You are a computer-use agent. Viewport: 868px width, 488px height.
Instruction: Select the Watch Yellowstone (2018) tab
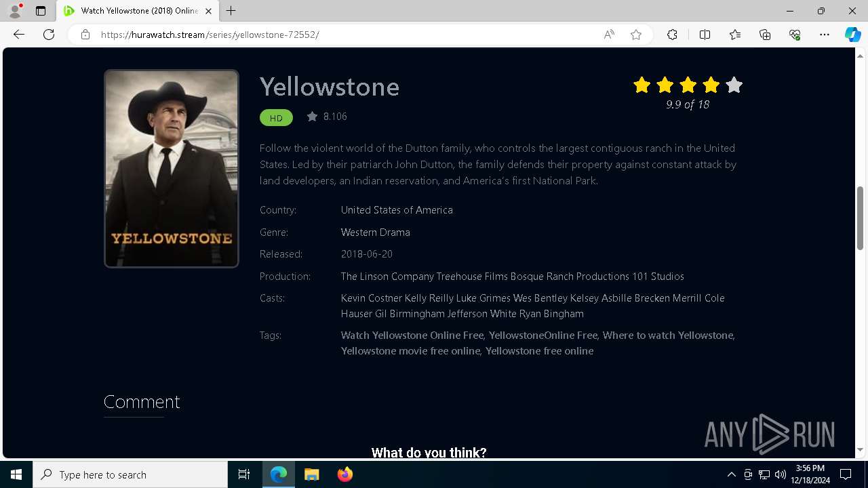pos(138,11)
